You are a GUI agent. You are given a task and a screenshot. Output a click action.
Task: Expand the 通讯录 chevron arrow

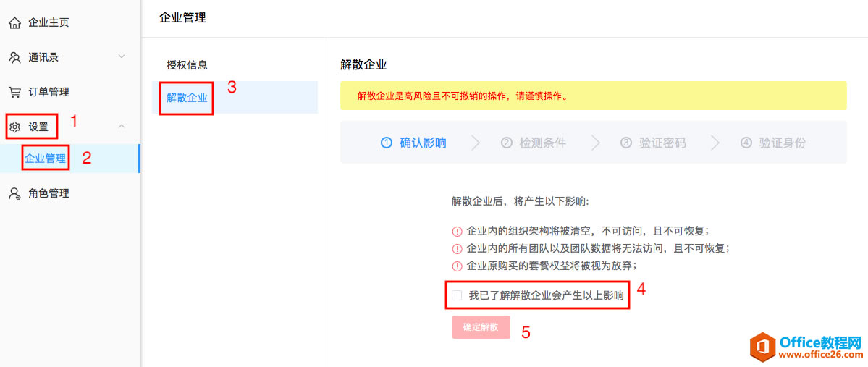pos(122,56)
